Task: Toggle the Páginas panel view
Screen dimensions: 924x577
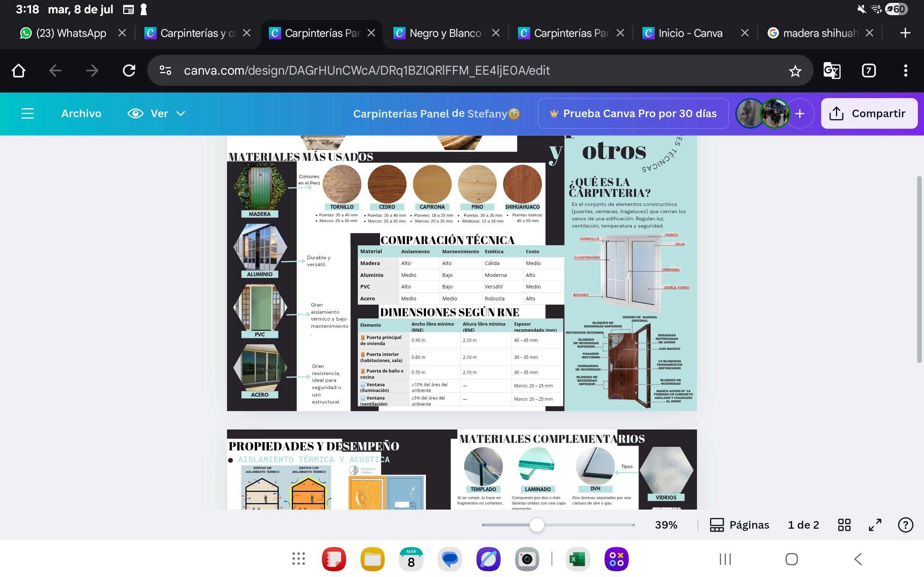Action: (739, 525)
